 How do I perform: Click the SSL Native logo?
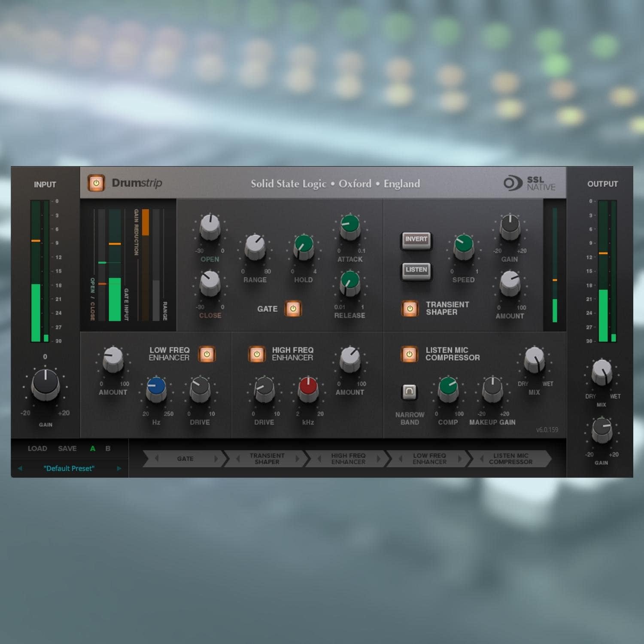[x=529, y=183]
